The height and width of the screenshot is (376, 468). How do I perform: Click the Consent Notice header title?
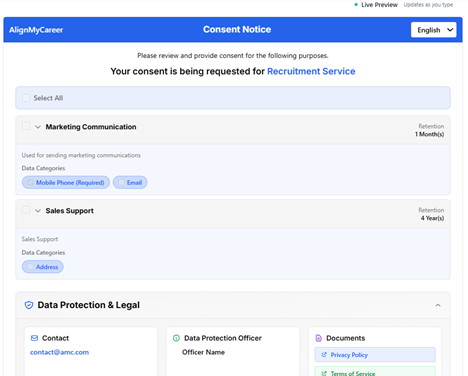click(x=237, y=29)
